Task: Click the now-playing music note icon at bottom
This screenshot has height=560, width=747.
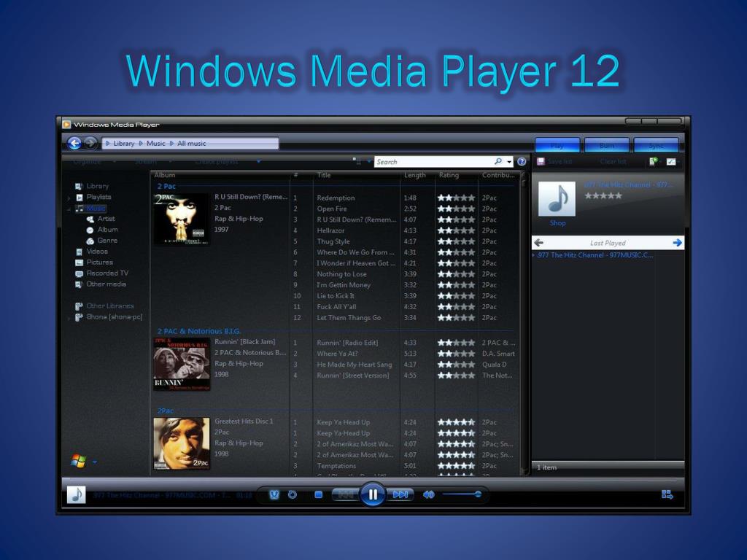Action: (x=76, y=495)
